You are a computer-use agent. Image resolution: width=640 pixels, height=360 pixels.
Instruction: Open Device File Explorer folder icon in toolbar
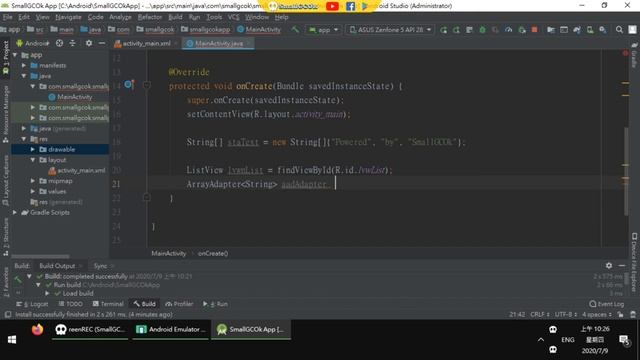pos(551,30)
